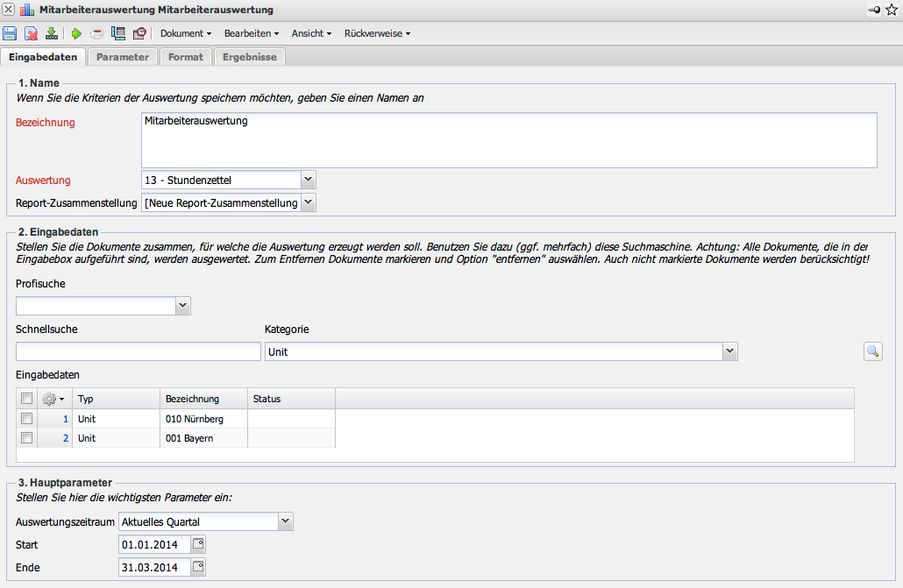Click the magnifying glass search button
Image resolution: width=903 pixels, height=588 pixels.
pos(872,351)
